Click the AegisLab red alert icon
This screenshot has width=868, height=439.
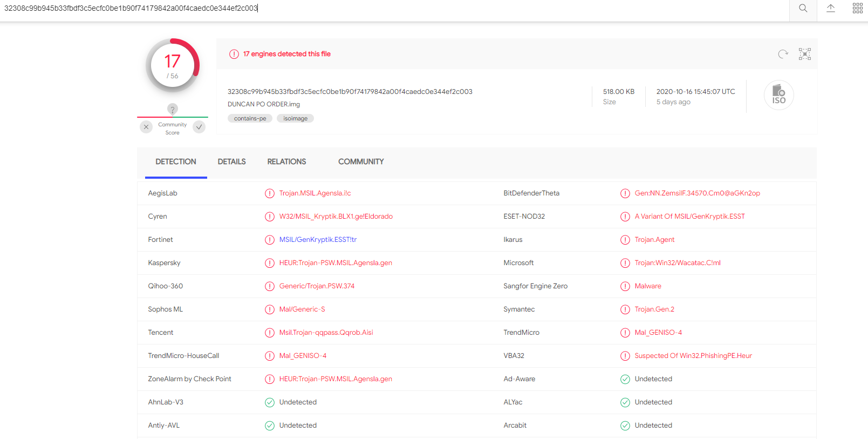pos(270,193)
